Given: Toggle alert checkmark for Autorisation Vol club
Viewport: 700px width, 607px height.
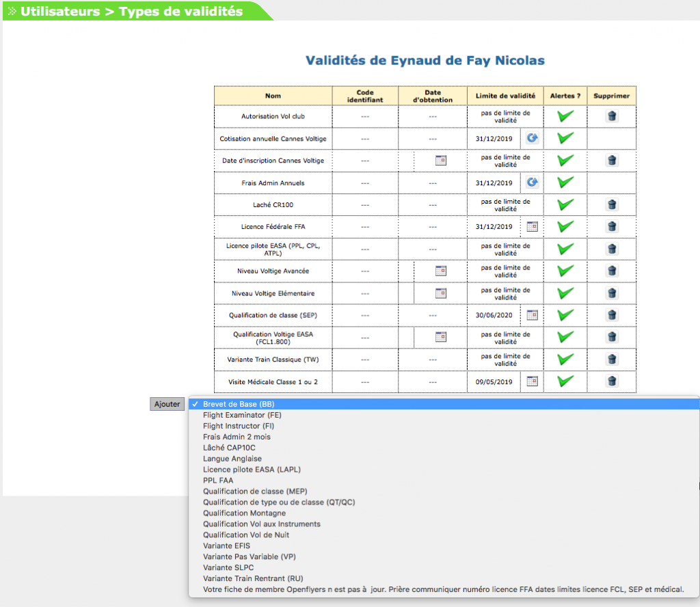Looking at the screenshot, I should pos(565,116).
